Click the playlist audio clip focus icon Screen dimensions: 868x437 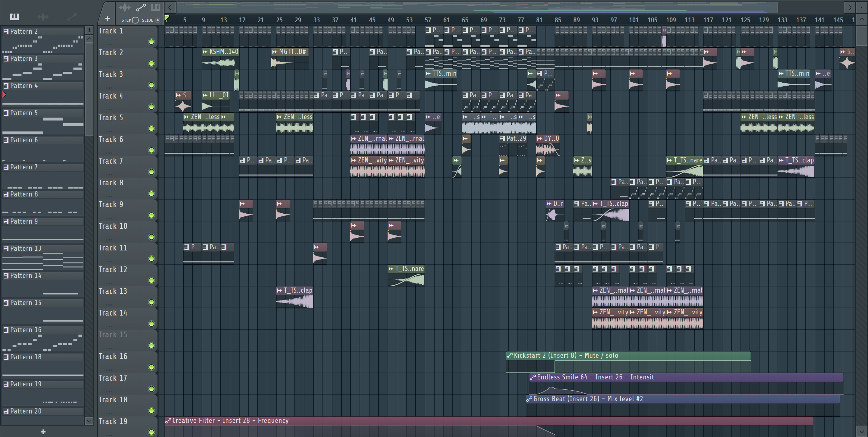tap(124, 7)
